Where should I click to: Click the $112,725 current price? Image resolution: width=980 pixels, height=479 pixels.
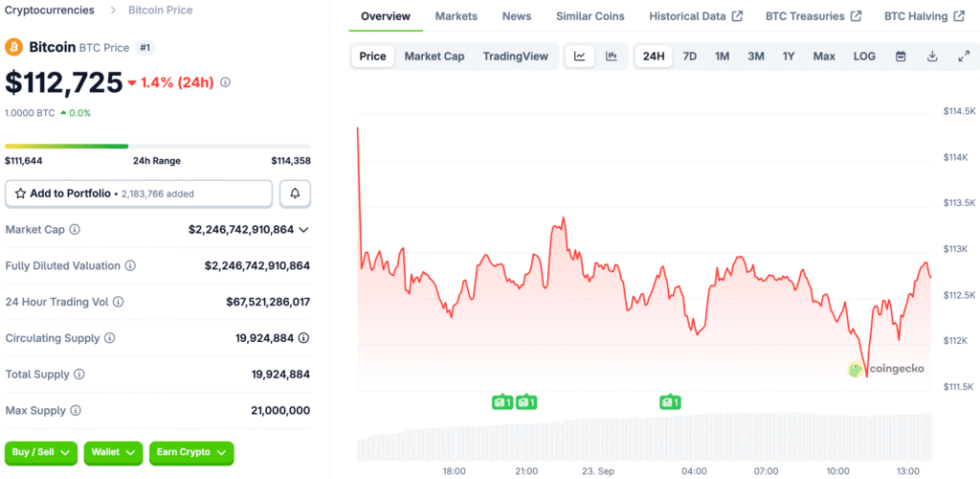point(64,82)
